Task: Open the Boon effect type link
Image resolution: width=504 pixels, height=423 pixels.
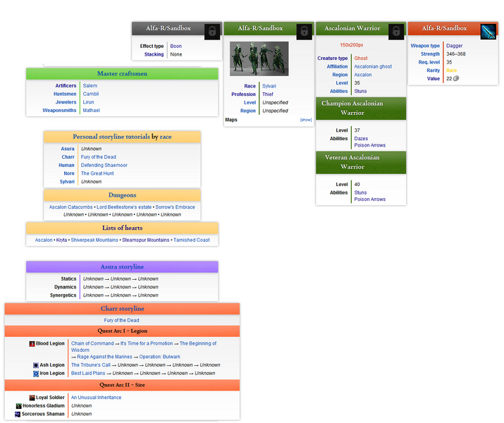Action: (x=176, y=47)
